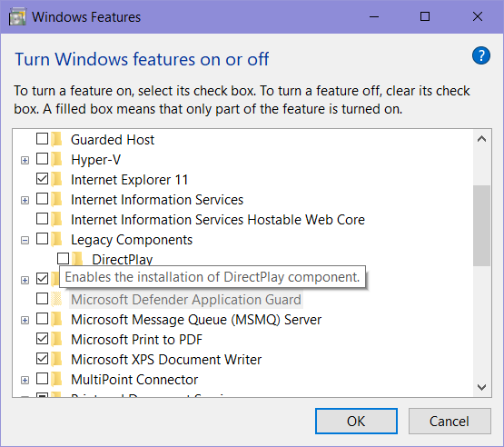Select Internet Information Services Hostable Web Core item
Image resolution: width=504 pixels, height=447 pixels.
tap(218, 220)
